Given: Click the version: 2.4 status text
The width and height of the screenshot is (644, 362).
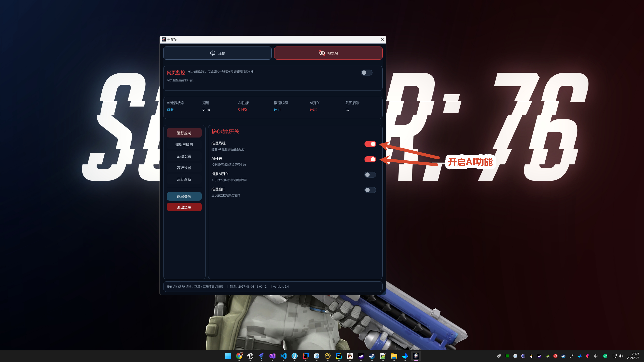Looking at the screenshot, I should pyautogui.click(x=281, y=287).
